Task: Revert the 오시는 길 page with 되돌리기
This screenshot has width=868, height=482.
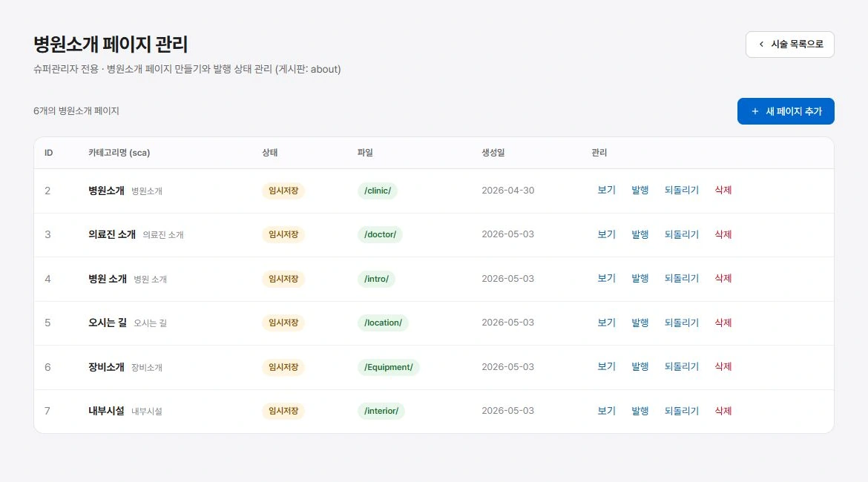Action: pos(682,323)
